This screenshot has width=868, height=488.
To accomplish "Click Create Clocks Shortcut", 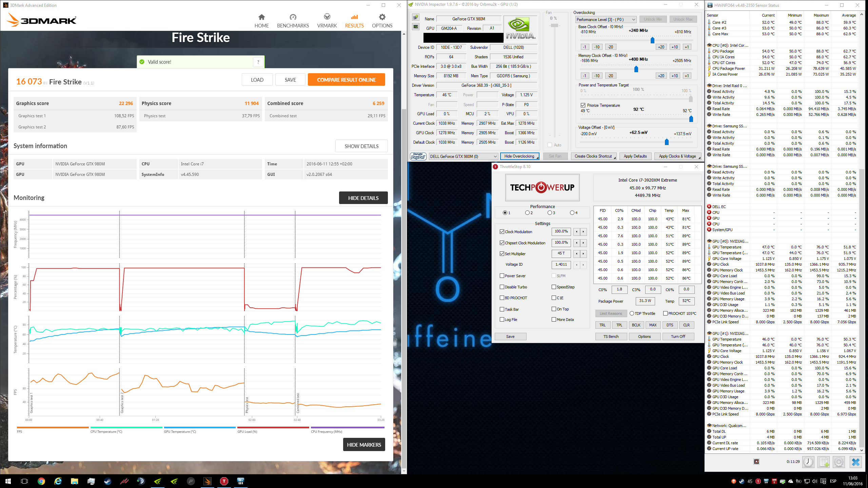I will coord(593,156).
